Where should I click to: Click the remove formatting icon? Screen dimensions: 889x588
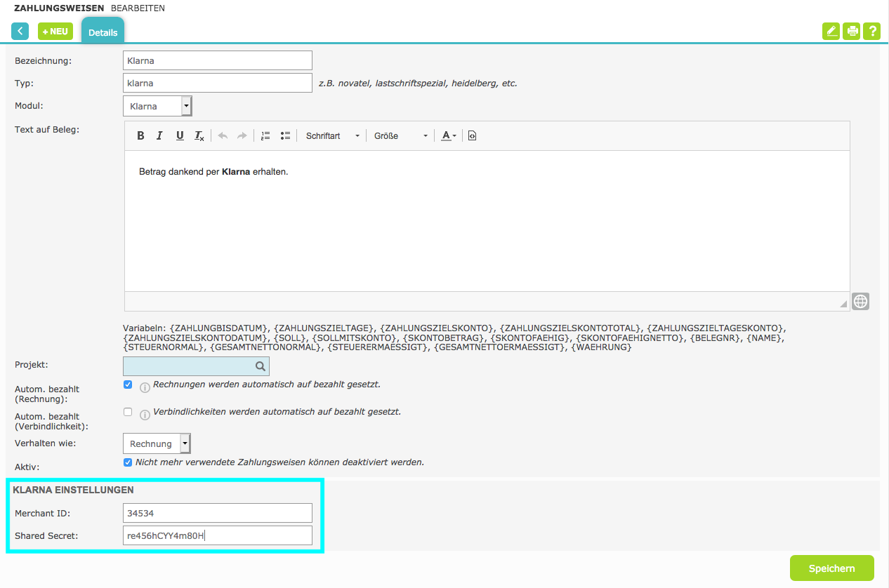coord(199,135)
